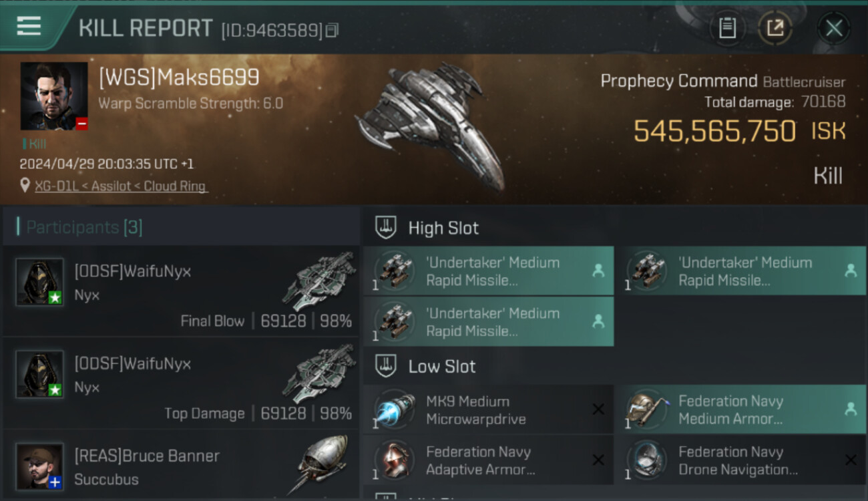Image resolution: width=868 pixels, height=501 pixels.
Task: Click the Federation Navy Adaptive Armor icon
Action: tap(395, 460)
